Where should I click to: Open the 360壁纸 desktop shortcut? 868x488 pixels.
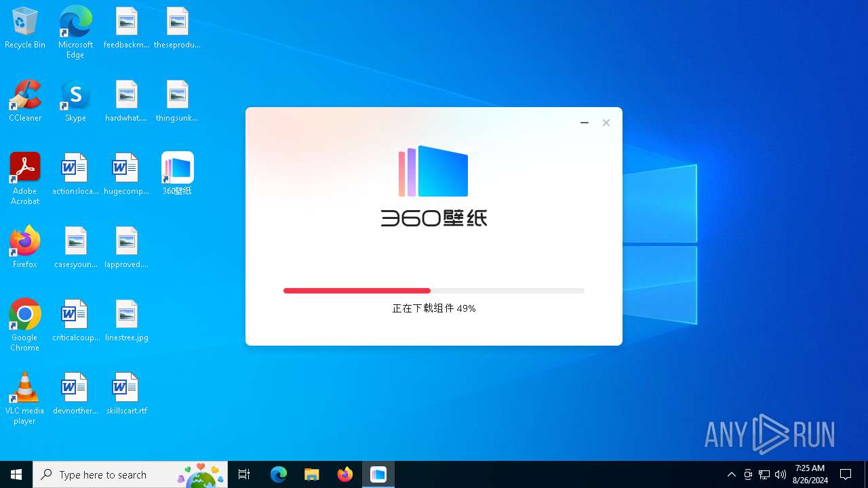coord(177,174)
